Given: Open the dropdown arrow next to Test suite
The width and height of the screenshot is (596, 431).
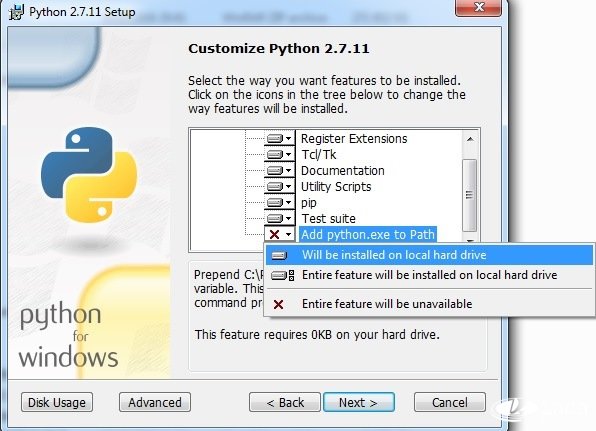Looking at the screenshot, I should (289, 218).
